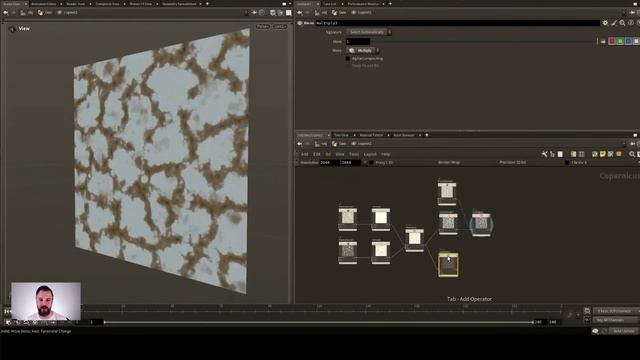
Task: Click the info icon in parameter pane header
Action: pos(631,23)
